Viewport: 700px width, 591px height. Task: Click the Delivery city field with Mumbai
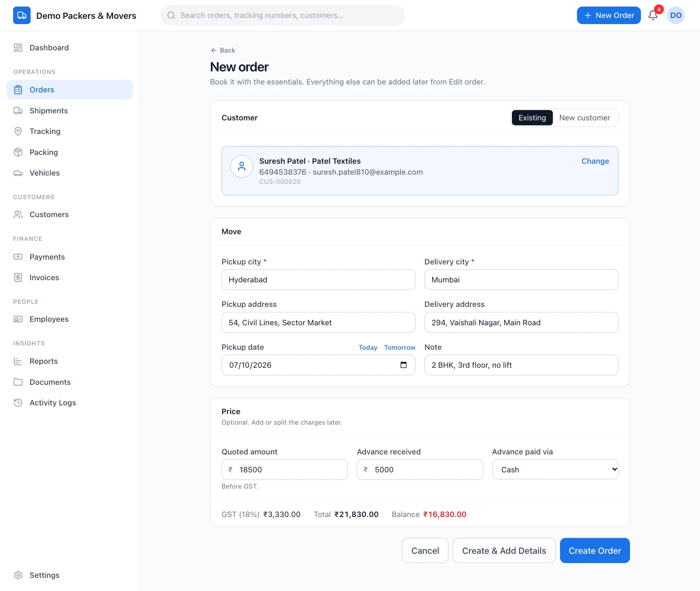(521, 280)
